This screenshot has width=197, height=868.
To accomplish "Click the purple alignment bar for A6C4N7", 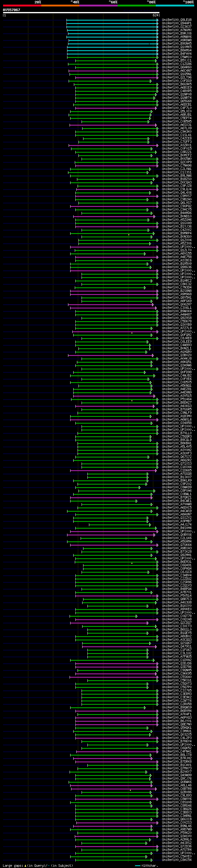I will [x=114, y=71].
